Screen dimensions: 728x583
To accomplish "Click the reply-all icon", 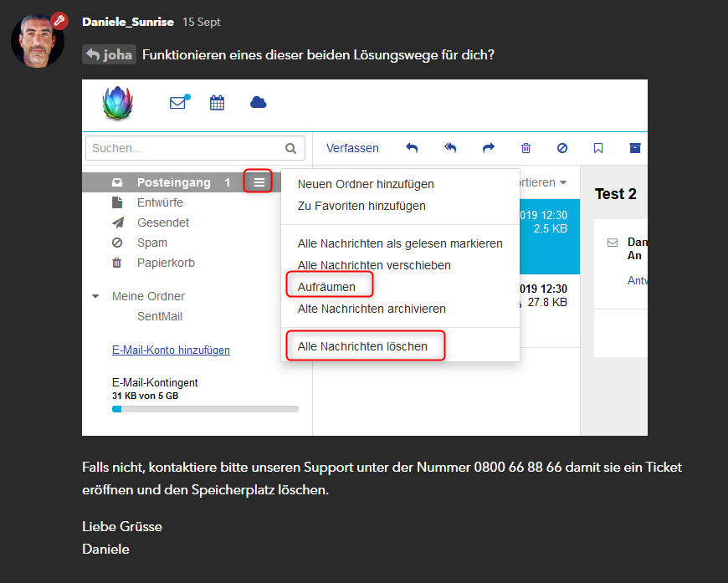I will point(450,148).
